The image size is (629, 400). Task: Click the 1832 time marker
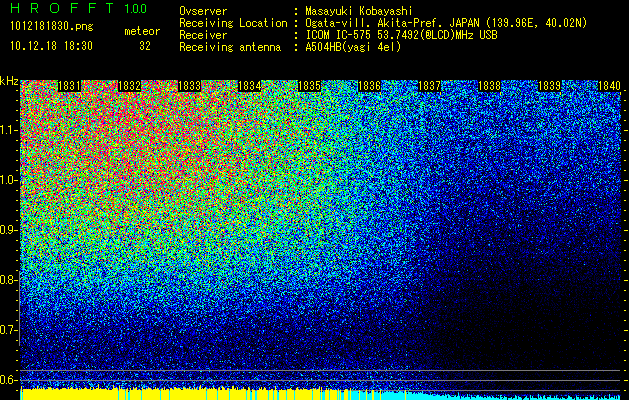click(130, 86)
